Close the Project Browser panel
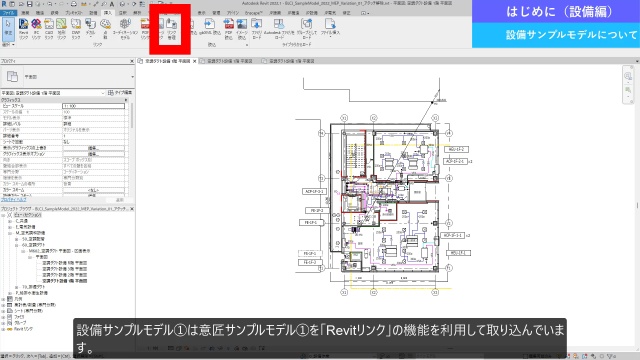This screenshot has width=640, height=360. point(131,209)
